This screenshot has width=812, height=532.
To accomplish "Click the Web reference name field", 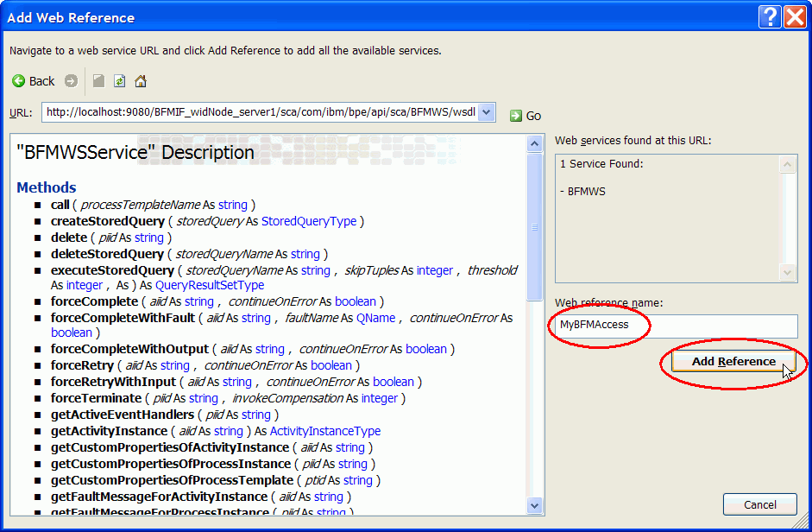I will [x=677, y=326].
